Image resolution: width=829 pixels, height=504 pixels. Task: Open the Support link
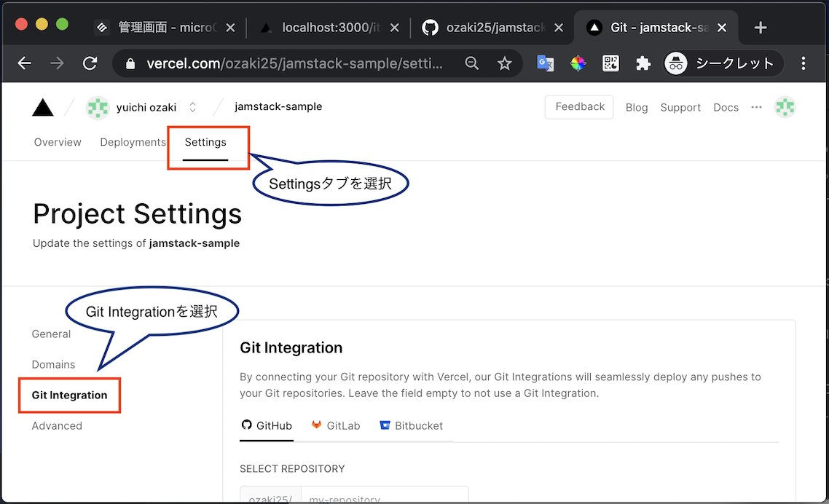pyautogui.click(x=680, y=107)
